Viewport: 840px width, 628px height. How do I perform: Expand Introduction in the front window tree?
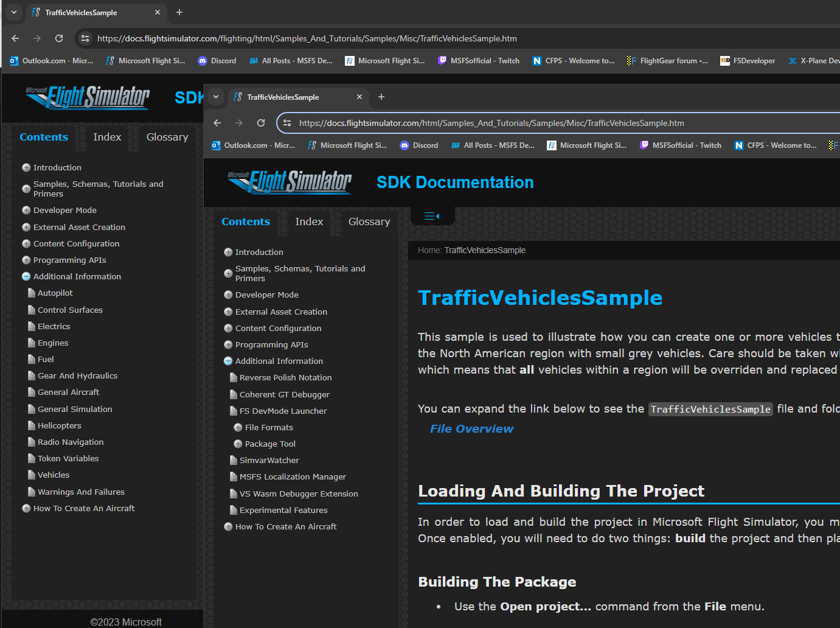[x=228, y=252]
